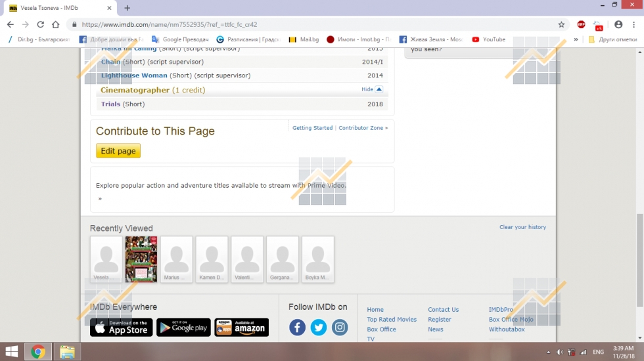
Task: Expand the hidden bookmarks overflow chevron
Action: pos(576,39)
